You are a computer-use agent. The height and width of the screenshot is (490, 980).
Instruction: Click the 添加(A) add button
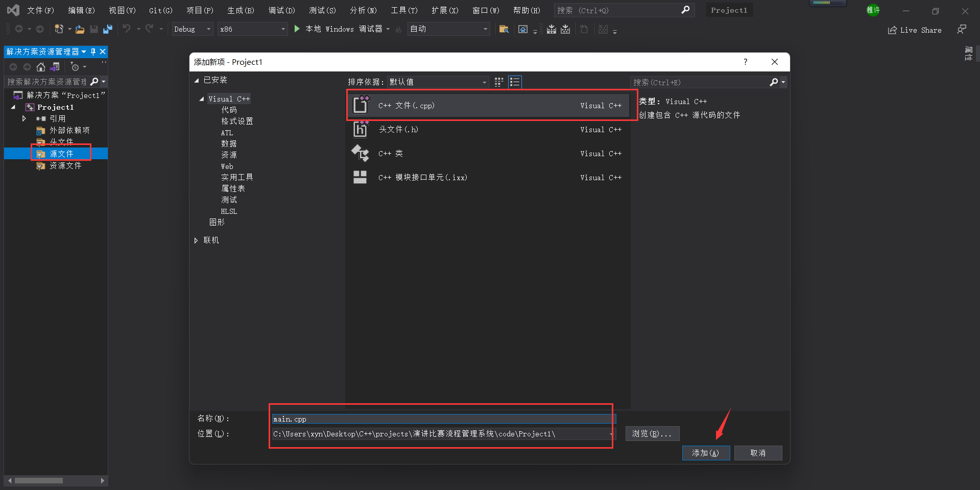pos(706,453)
